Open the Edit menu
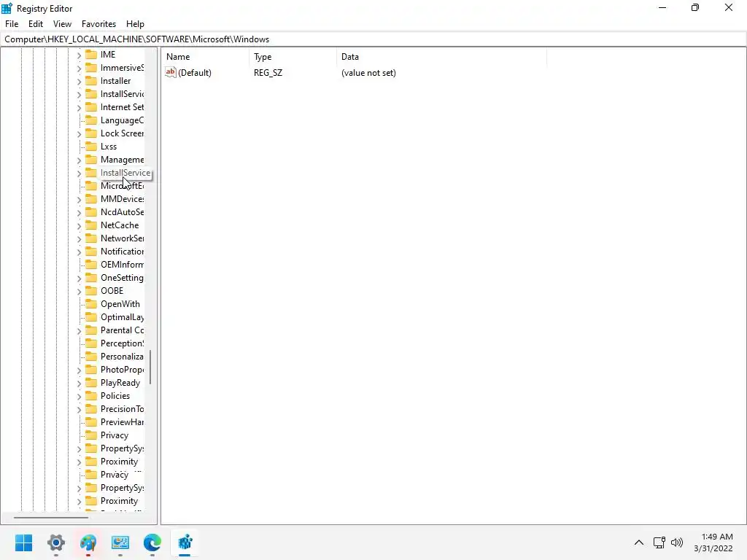The image size is (747, 560). coord(36,24)
